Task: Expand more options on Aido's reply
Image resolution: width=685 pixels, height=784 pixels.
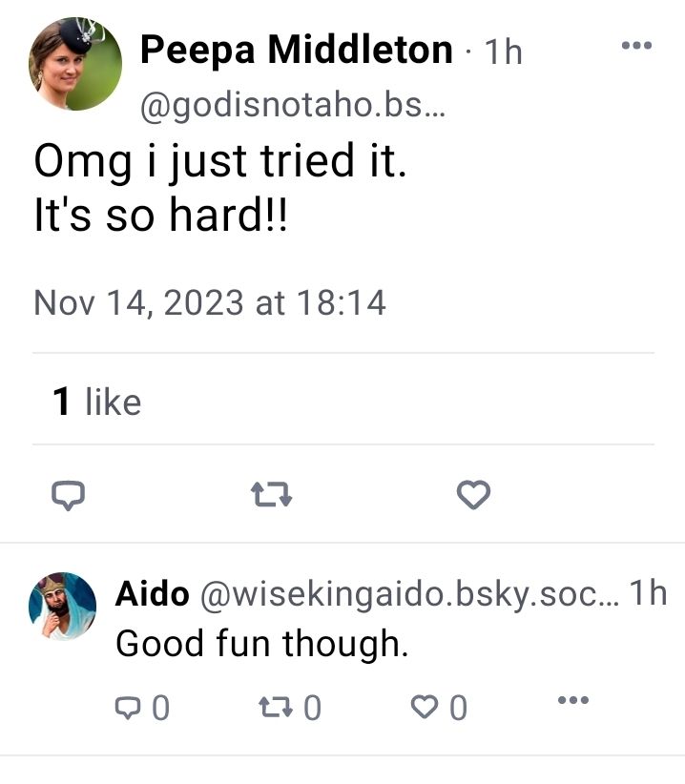Action: tap(572, 701)
